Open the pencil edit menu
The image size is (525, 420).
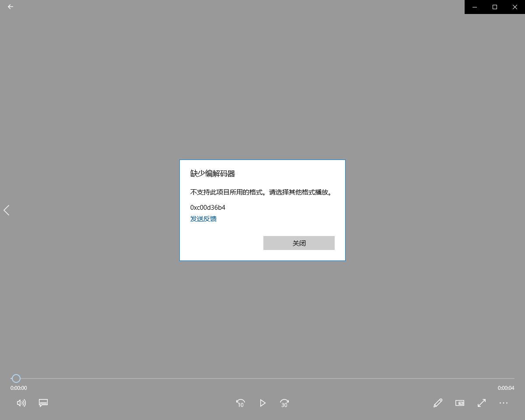point(438,403)
